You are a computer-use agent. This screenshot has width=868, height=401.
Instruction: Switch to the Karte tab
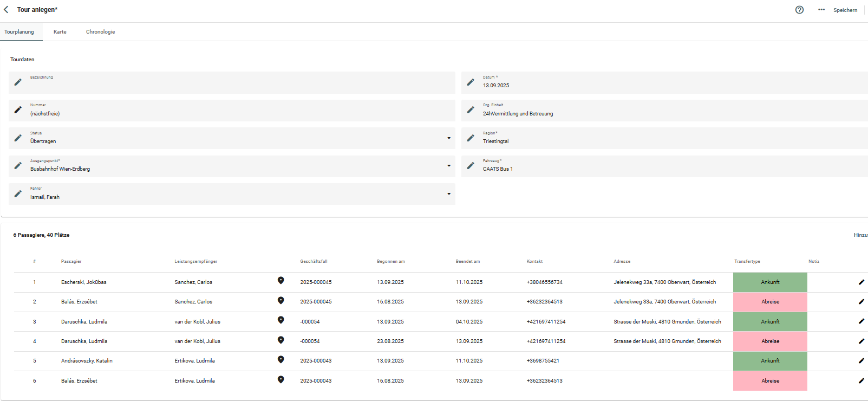[x=60, y=32]
